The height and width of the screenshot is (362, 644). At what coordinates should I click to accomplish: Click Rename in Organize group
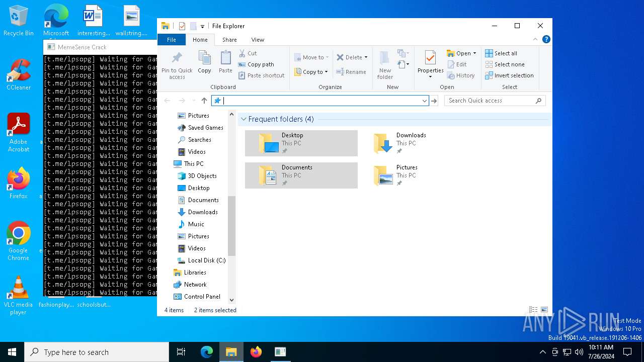[x=351, y=72]
